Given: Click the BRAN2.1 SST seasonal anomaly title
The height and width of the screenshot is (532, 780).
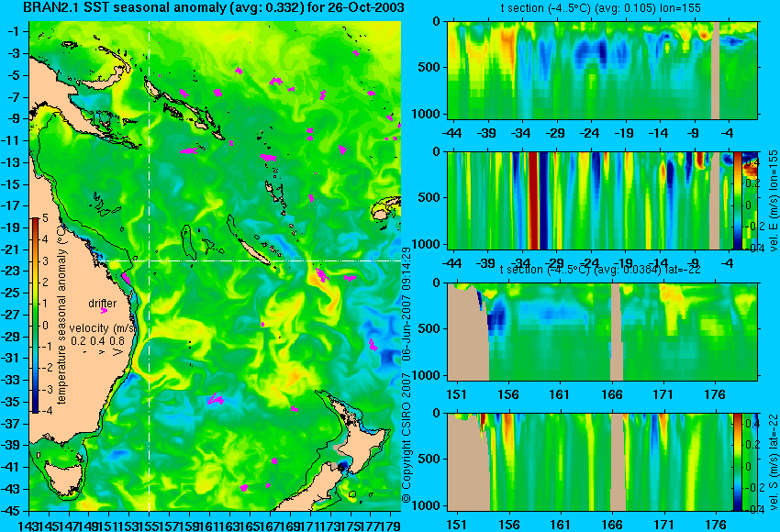Looking at the screenshot, I should (214, 7).
